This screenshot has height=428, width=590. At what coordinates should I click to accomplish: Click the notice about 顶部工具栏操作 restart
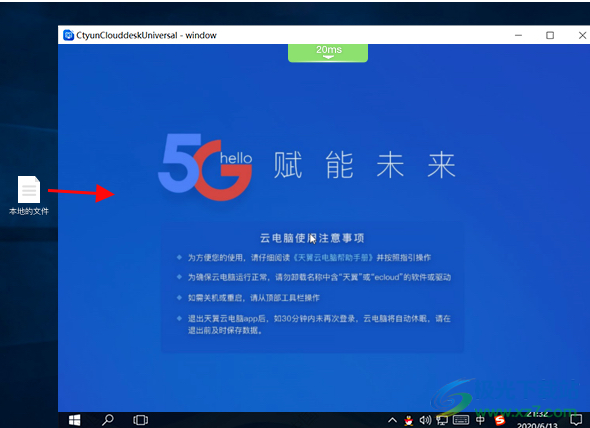coord(254,298)
